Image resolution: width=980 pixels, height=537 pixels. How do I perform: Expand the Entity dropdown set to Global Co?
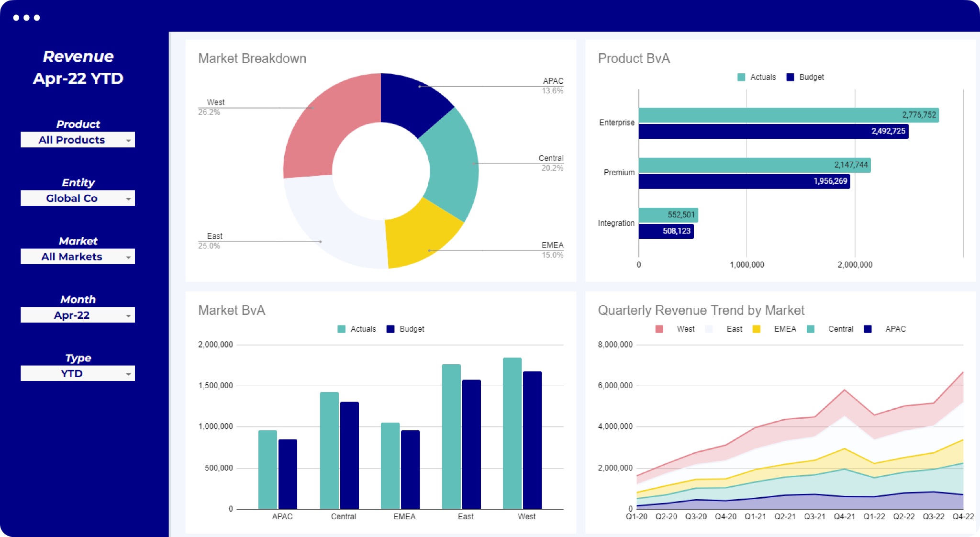click(78, 198)
